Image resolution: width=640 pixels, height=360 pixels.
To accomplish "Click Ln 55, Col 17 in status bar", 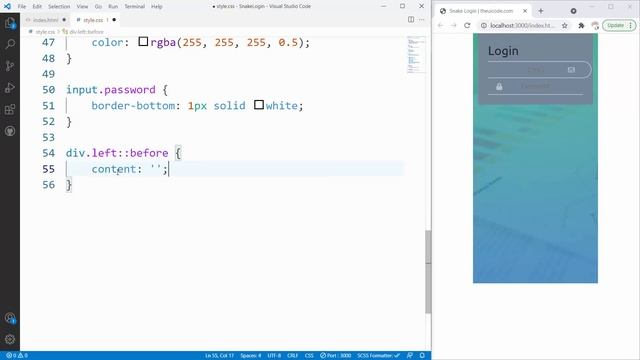I will tap(220, 356).
